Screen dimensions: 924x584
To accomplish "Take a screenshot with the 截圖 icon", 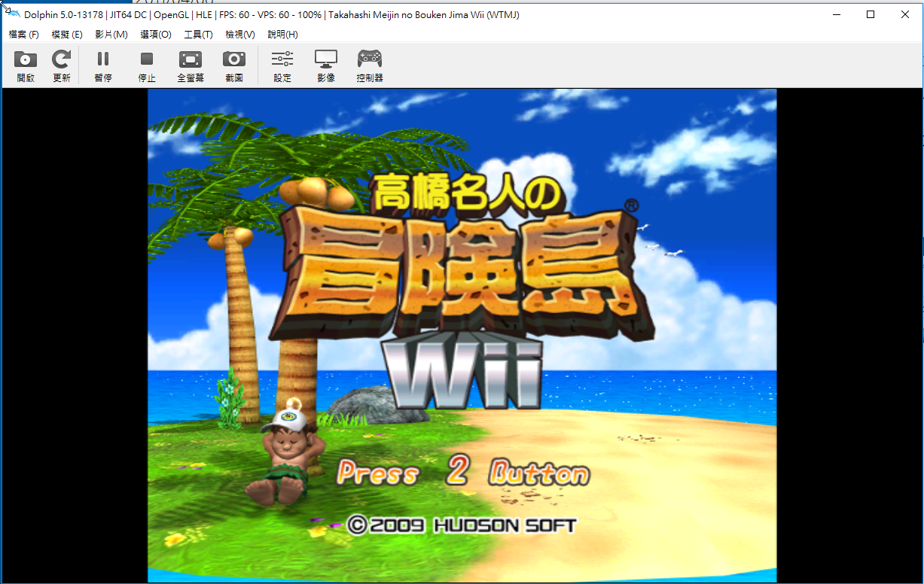I will pos(234,59).
